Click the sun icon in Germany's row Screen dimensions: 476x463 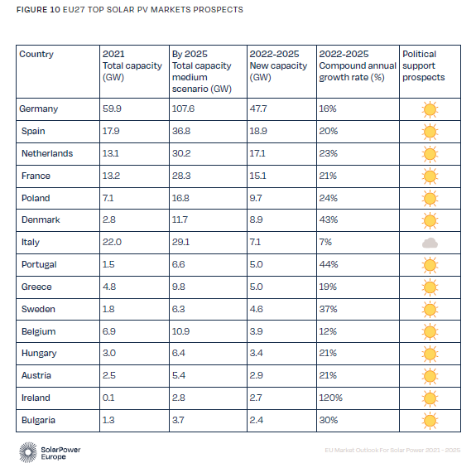(x=430, y=109)
